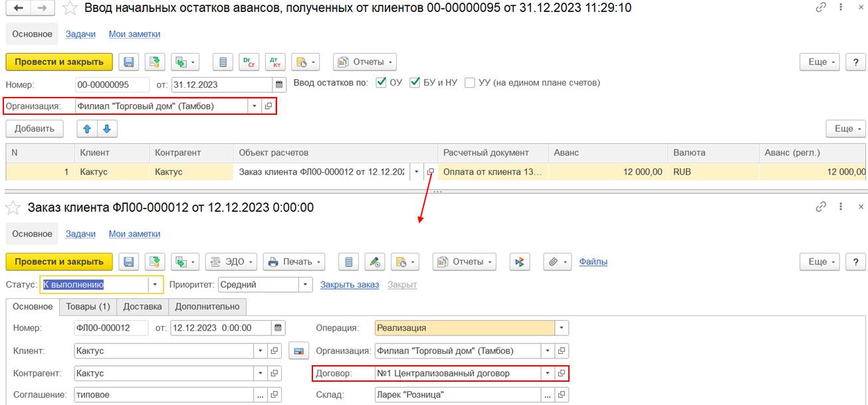
Task: Expand the Приоритет dropdown
Action: pyautogui.click(x=305, y=285)
